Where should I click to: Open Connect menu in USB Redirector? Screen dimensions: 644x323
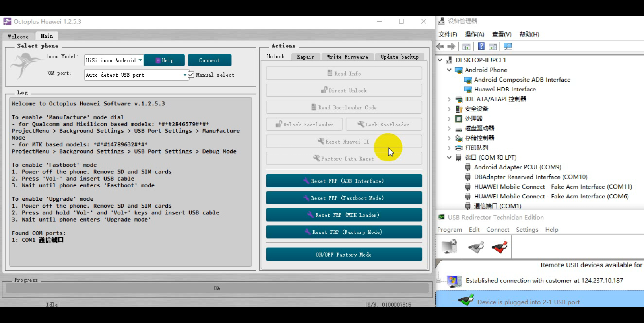498,230
